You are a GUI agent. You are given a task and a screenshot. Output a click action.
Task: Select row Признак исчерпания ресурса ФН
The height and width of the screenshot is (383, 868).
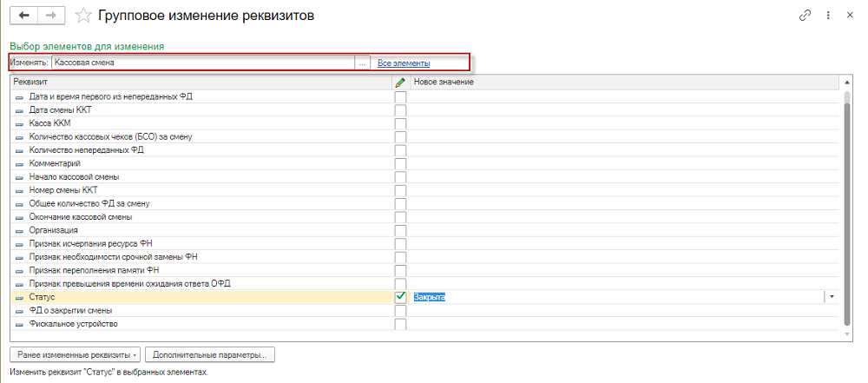tap(90, 244)
